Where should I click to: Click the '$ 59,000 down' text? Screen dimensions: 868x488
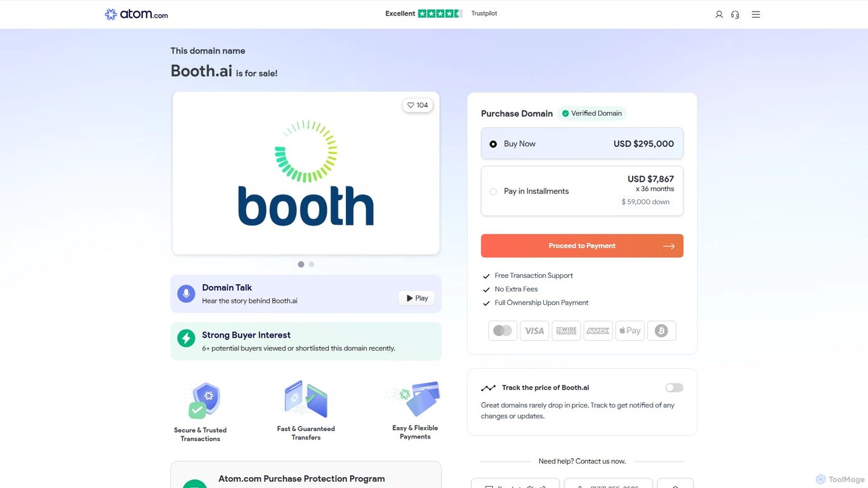(646, 202)
